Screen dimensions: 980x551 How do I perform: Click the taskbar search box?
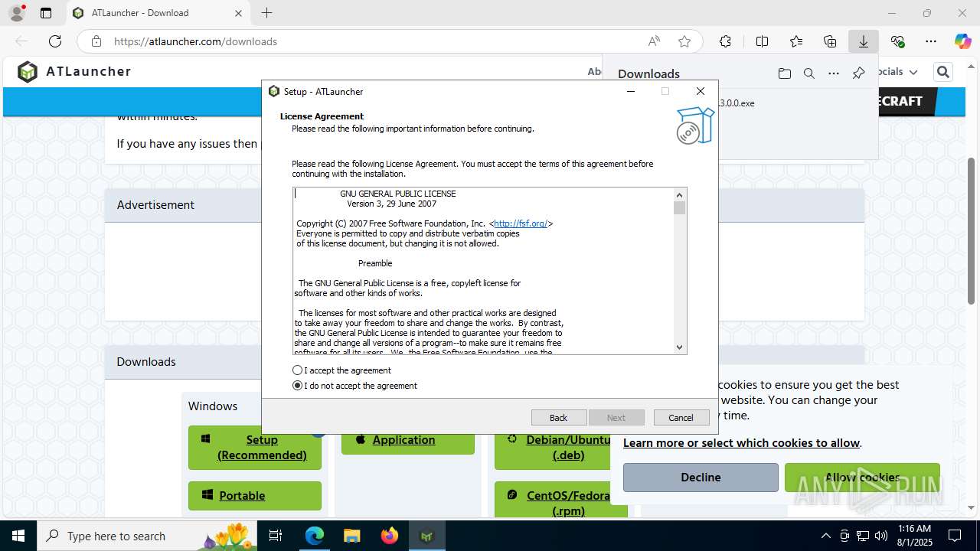pyautogui.click(x=147, y=536)
